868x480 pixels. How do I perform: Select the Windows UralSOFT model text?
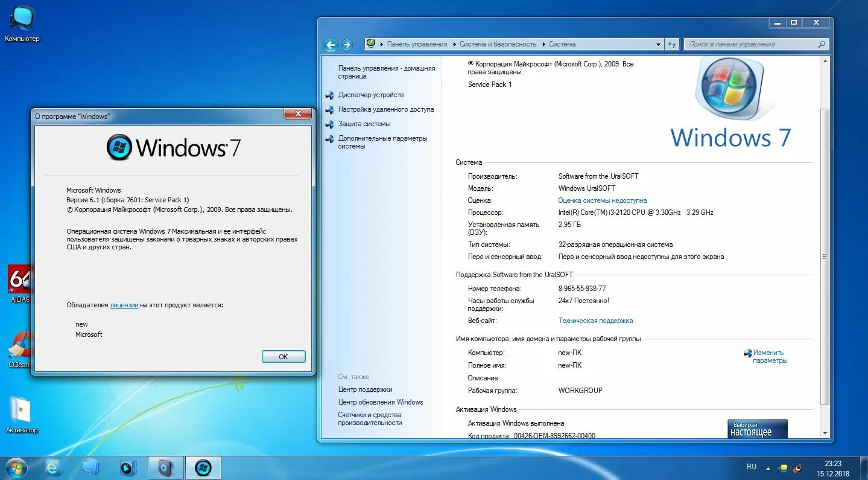(586, 188)
